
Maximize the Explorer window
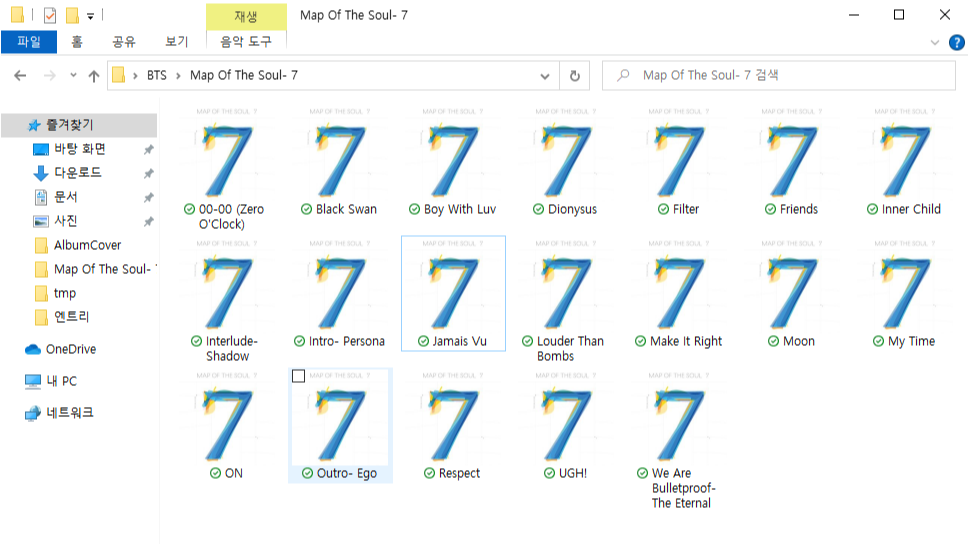coord(899,15)
